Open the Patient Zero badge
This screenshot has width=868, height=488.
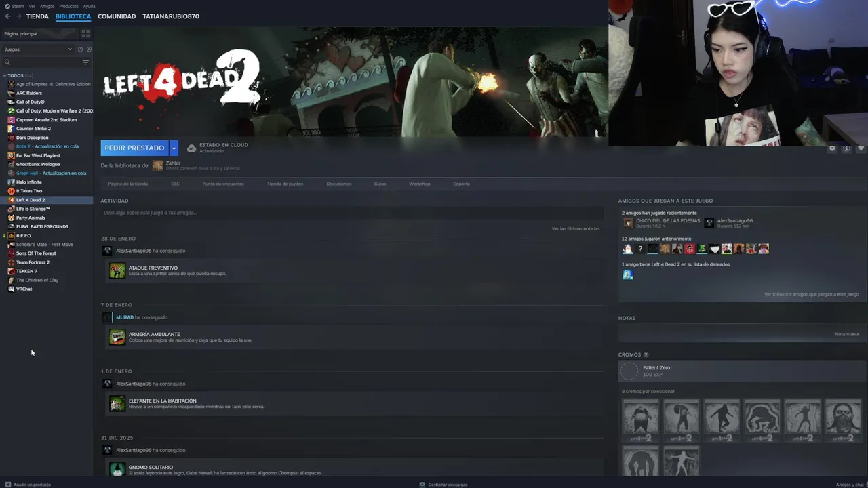[x=742, y=371]
